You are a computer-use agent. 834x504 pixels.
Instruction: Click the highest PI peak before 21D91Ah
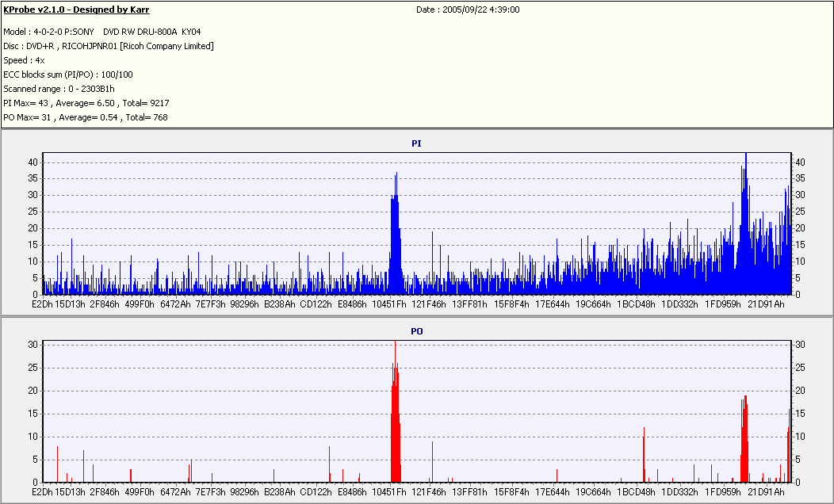pos(745,223)
